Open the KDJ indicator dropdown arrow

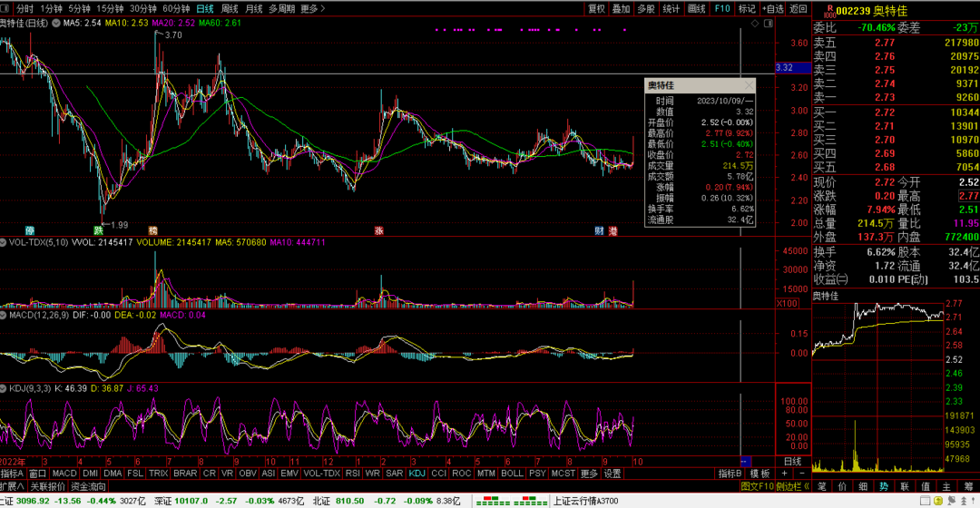tap(3, 388)
